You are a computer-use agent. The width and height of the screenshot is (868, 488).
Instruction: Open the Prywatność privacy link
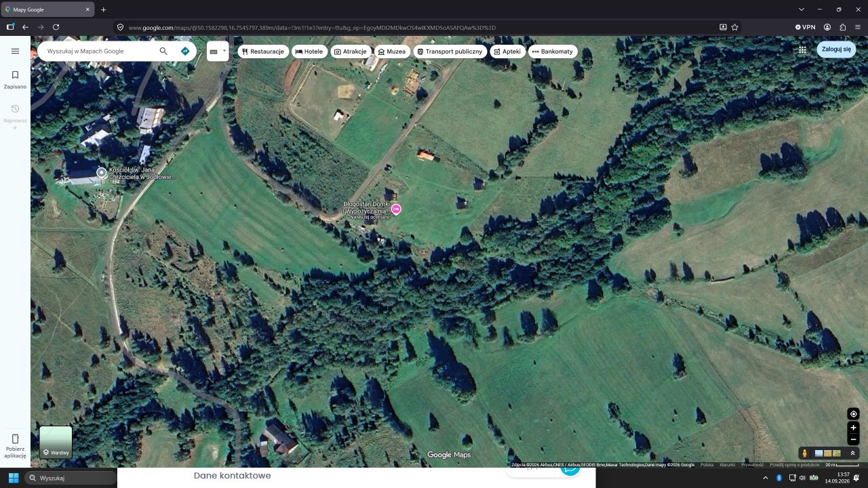[752, 465]
